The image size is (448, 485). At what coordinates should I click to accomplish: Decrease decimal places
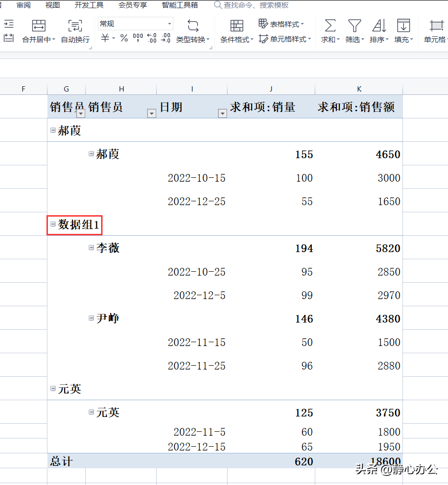pyautogui.click(x=166, y=38)
